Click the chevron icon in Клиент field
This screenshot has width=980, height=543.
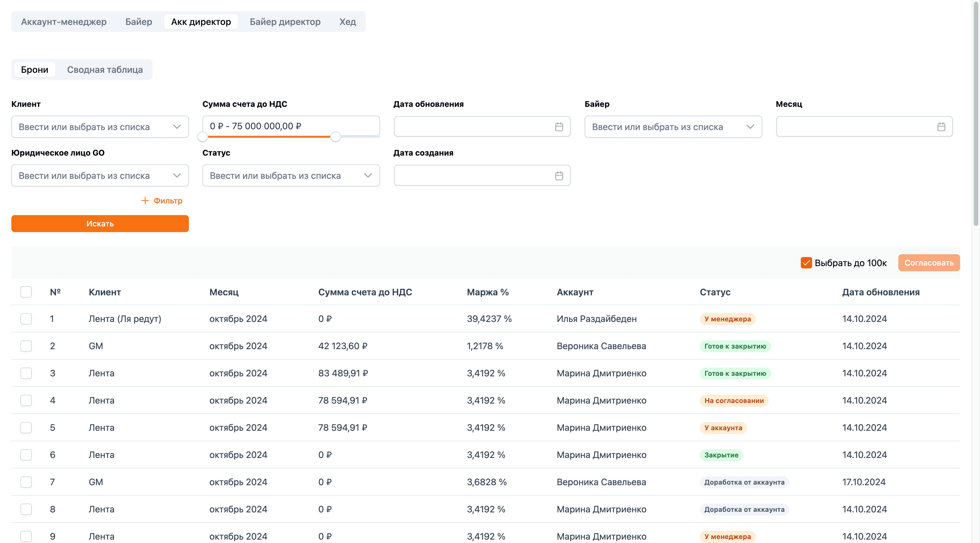[x=177, y=127]
